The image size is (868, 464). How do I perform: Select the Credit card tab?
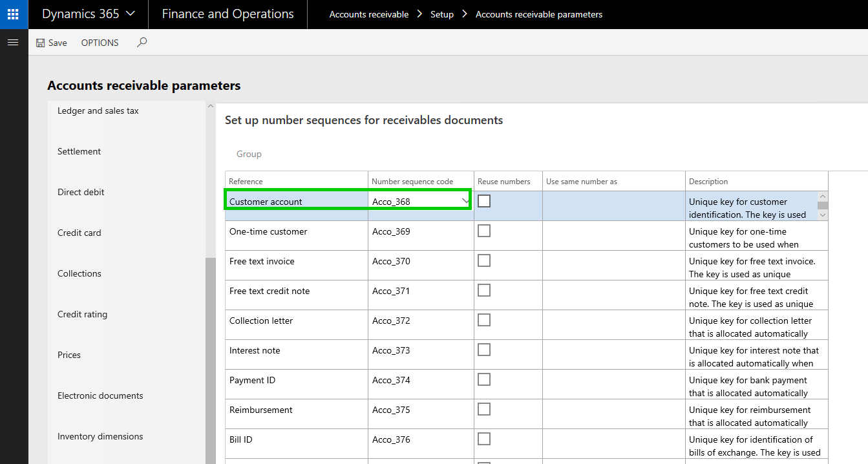[x=79, y=233]
